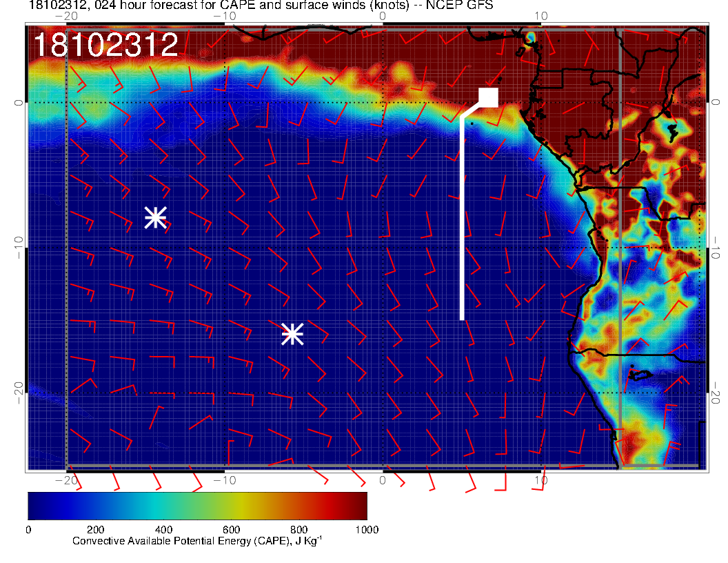Click the left-axis latitude label -10
This screenshot has height=563, width=728.
[x=18, y=248]
